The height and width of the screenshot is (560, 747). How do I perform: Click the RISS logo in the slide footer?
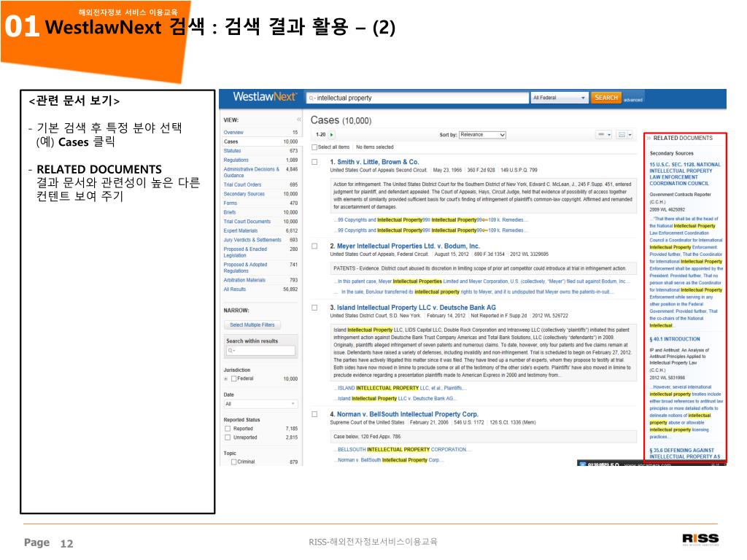coord(700,539)
